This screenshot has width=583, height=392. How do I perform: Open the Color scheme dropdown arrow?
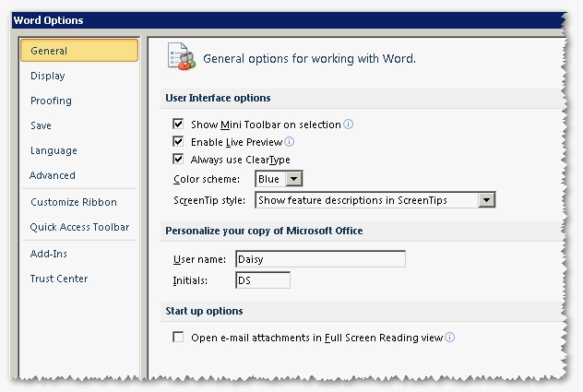293,179
